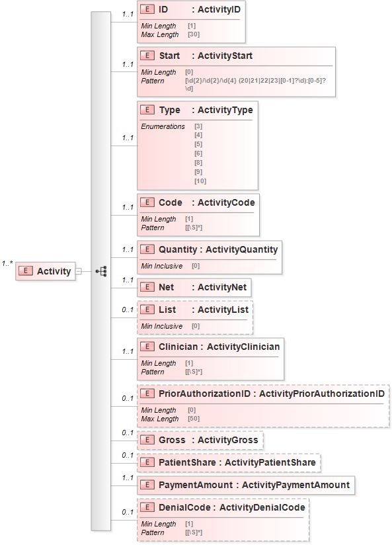Click the E icon beside Quantity
Screen dimensions: 392x545
coord(147,249)
